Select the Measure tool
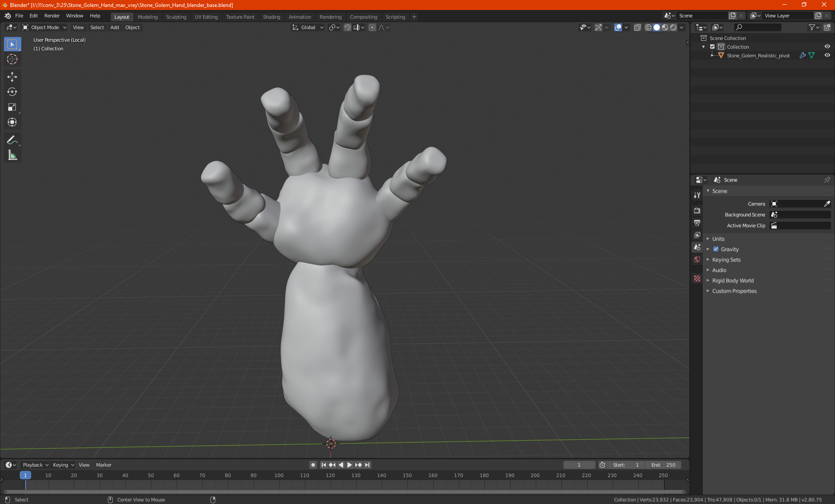 (12, 155)
